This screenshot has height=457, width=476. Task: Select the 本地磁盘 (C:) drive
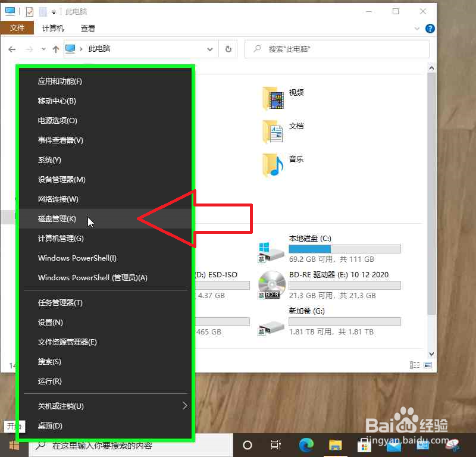tap(330, 248)
